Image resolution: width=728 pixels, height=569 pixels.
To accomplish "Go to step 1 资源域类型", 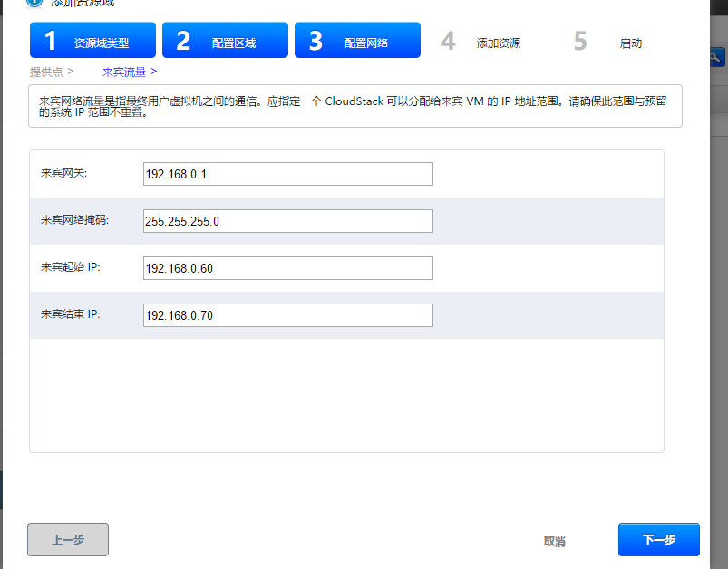I will tap(92, 41).
